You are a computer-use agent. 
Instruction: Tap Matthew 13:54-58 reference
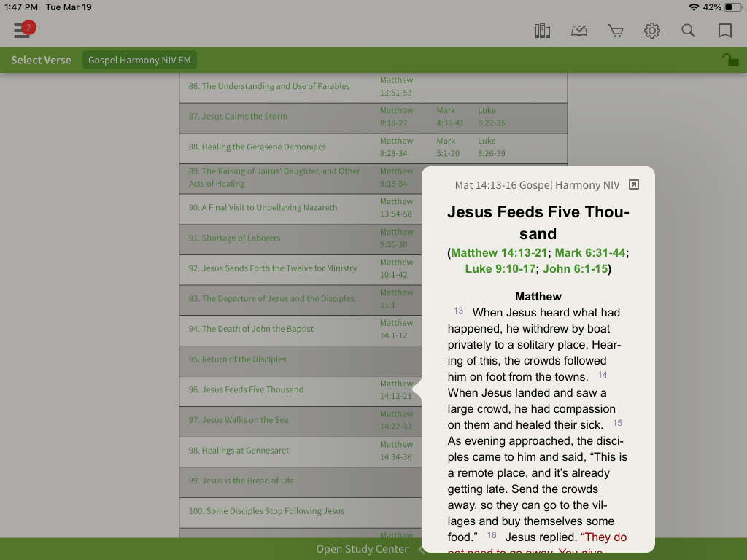(x=396, y=208)
